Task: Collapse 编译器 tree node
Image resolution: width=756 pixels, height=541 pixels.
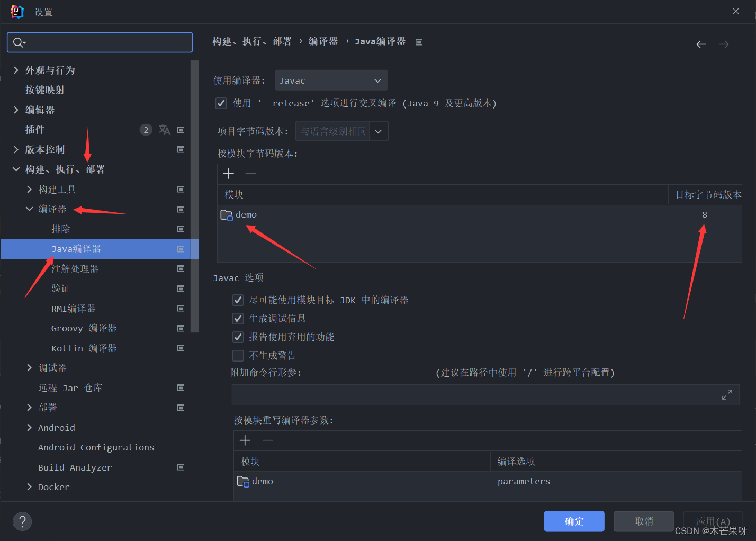Action: point(30,209)
